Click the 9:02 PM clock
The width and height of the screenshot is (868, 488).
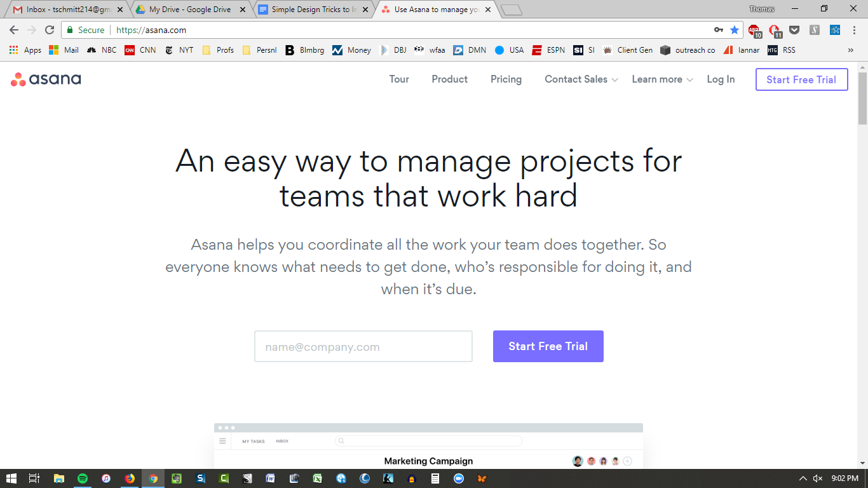(x=844, y=478)
